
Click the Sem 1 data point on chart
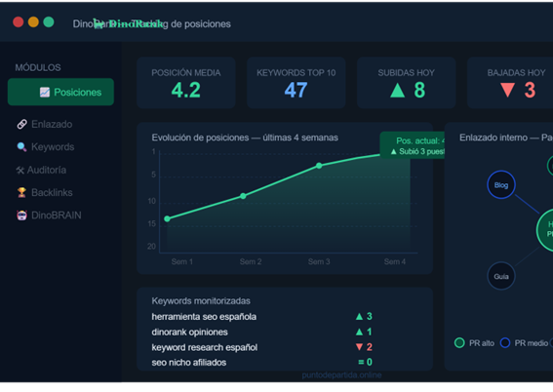(x=167, y=218)
